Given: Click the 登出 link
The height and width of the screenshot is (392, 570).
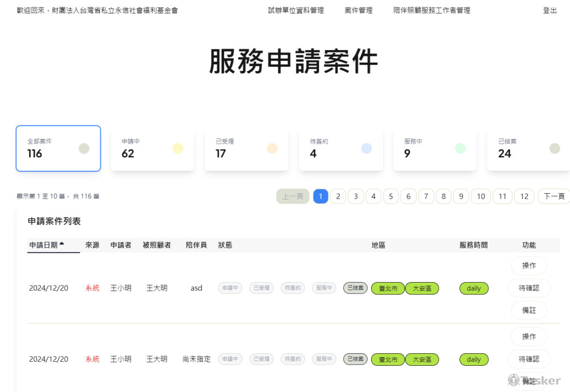Looking at the screenshot, I should (x=550, y=10).
